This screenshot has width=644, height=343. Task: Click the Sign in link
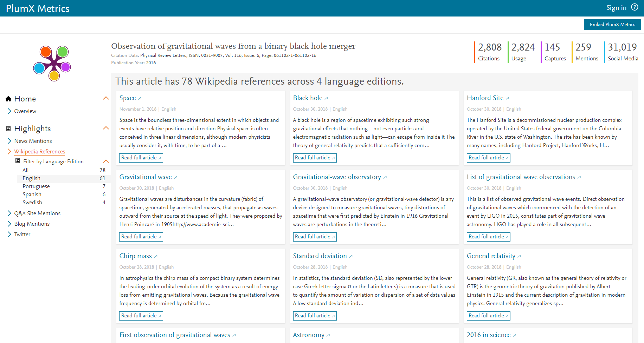pyautogui.click(x=616, y=8)
